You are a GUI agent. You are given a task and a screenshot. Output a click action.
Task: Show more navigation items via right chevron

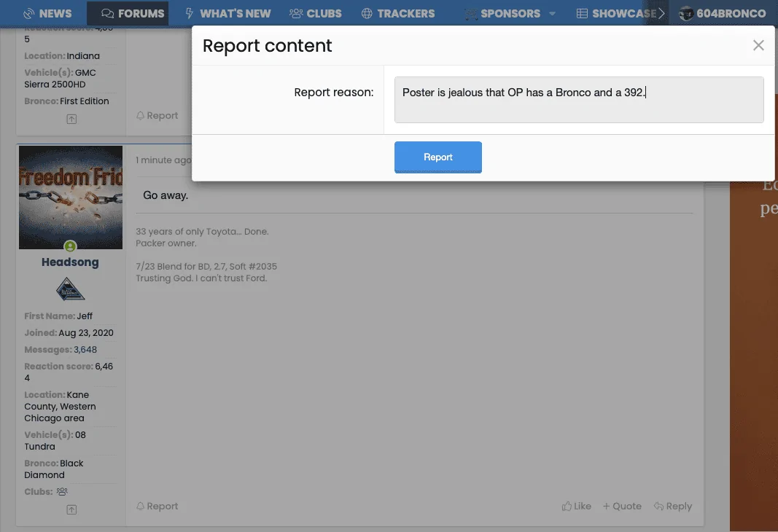pos(662,13)
